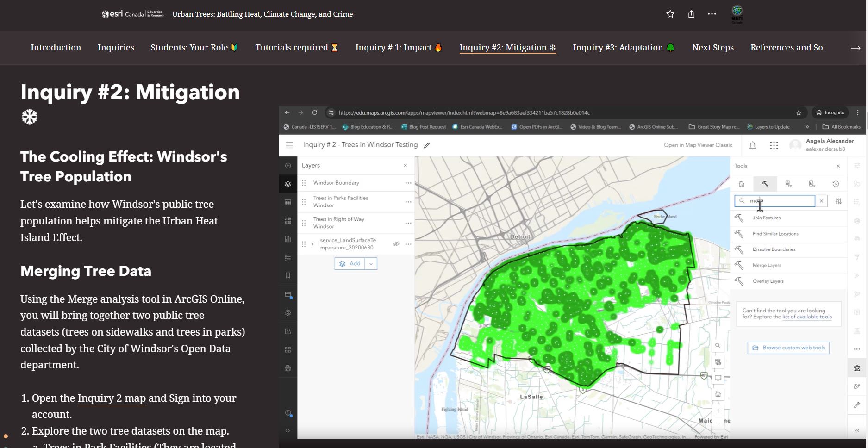Open options for the service_LandSurfaceTemperature layer
This screenshot has height=448, width=868.
[408, 244]
